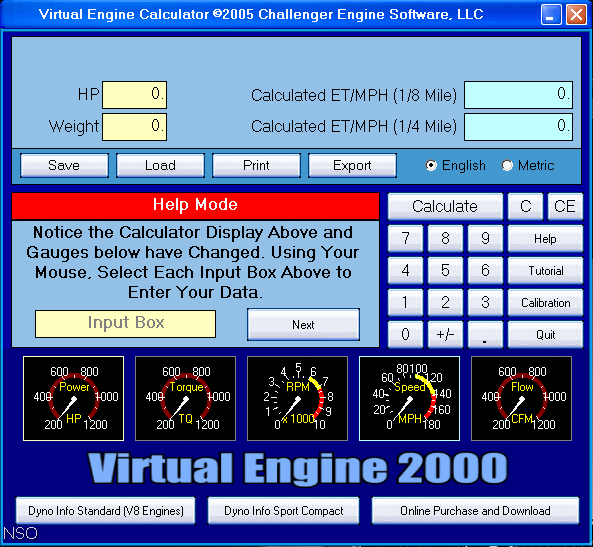Select the 1/4 Mile ET/MPH result field
The height and width of the screenshot is (547, 593).
[x=518, y=127]
